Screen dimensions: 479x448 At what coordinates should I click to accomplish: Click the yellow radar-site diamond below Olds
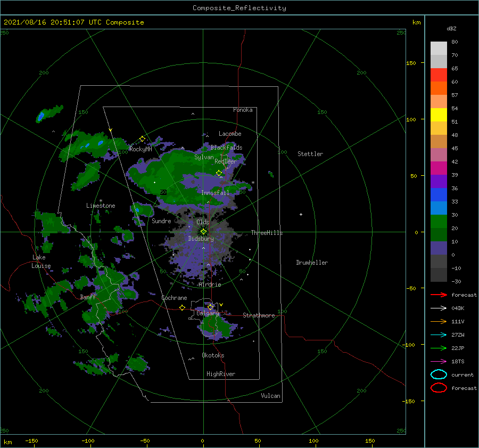(203, 232)
